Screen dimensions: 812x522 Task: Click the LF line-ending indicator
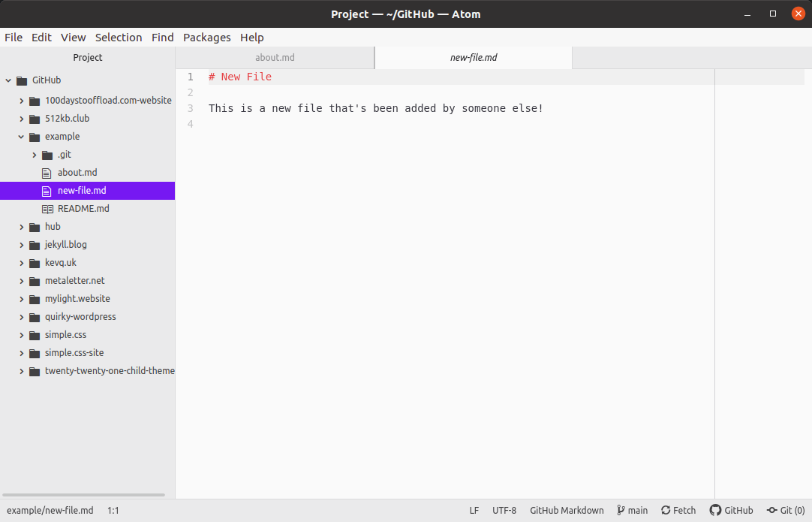(474, 510)
